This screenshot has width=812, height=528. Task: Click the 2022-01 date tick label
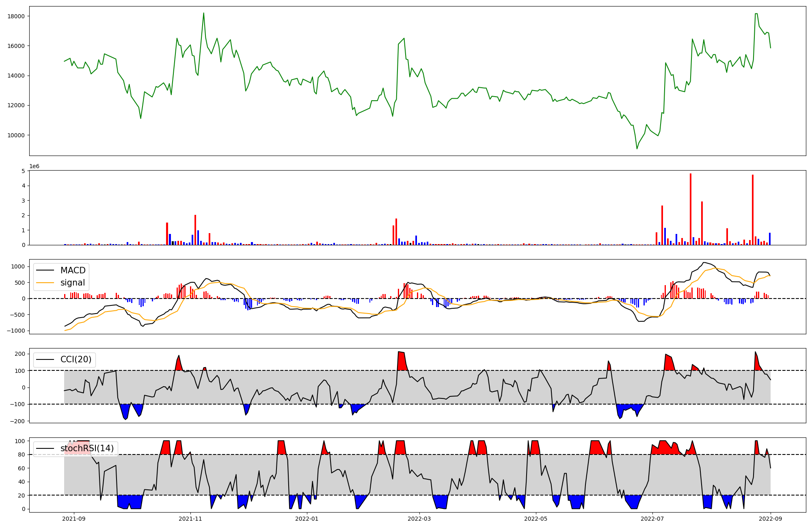(x=307, y=519)
